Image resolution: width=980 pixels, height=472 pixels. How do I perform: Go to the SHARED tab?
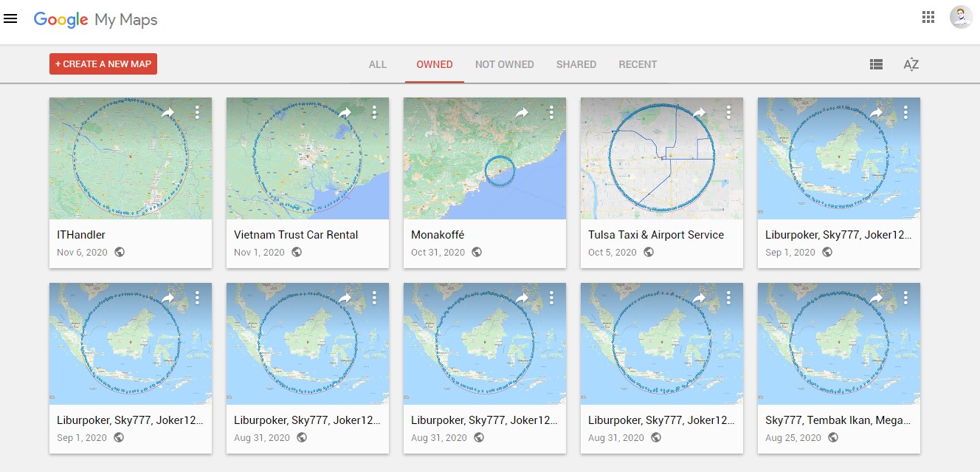coord(576,64)
